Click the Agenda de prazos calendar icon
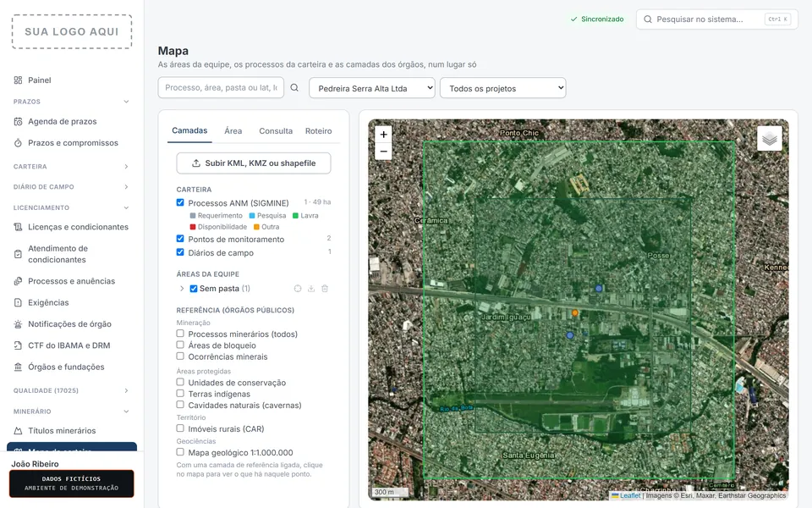This screenshot has width=812, height=508. (x=18, y=121)
